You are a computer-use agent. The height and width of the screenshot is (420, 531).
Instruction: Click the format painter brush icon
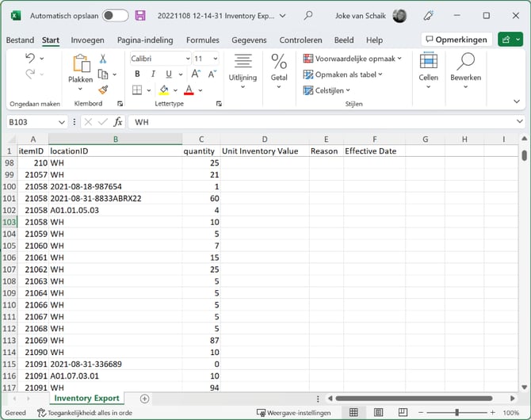pos(102,89)
